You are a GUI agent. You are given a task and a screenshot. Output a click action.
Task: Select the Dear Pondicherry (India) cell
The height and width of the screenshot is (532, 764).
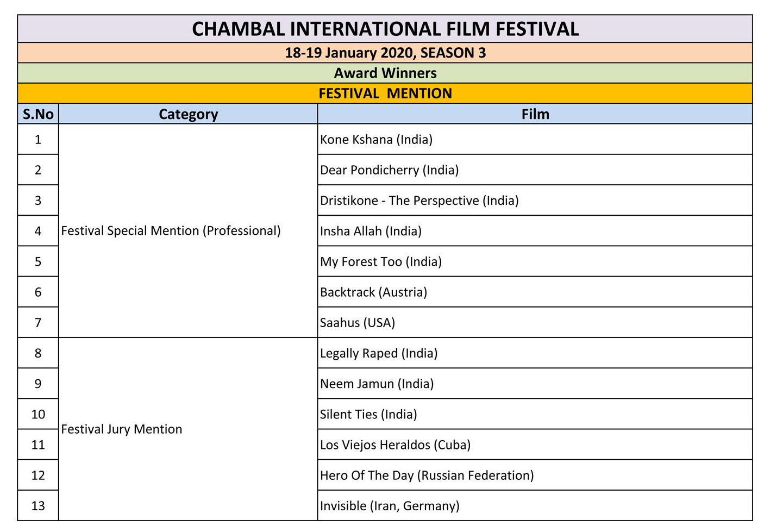tap(535, 170)
